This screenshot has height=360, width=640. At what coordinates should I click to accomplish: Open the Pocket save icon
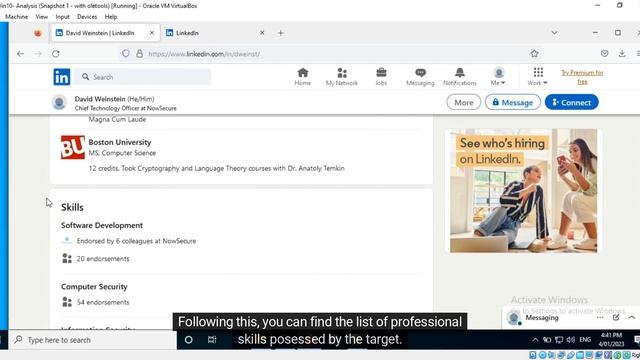(x=604, y=53)
